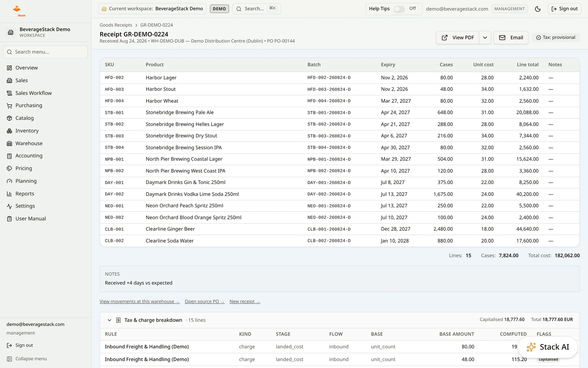The width and height of the screenshot is (588, 368).
Task: Open the Stack AI assistant
Action: point(548,347)
